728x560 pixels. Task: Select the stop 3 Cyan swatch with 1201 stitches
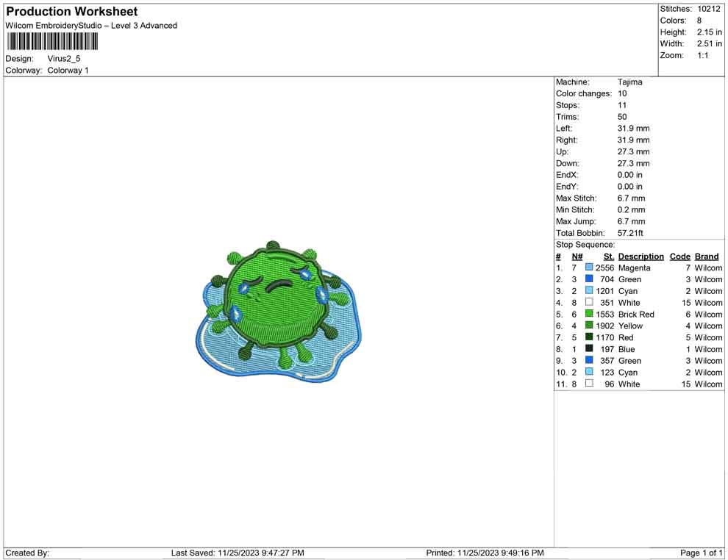click(x=589, y=290)
